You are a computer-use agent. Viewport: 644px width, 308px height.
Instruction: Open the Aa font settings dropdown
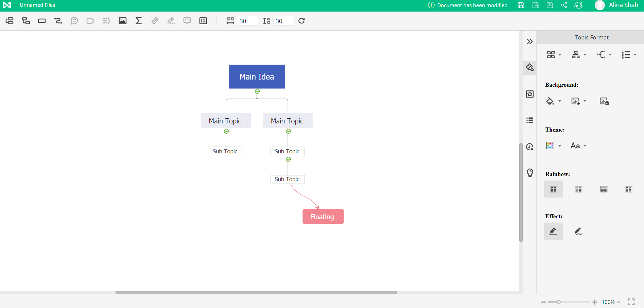coord(578,146)
